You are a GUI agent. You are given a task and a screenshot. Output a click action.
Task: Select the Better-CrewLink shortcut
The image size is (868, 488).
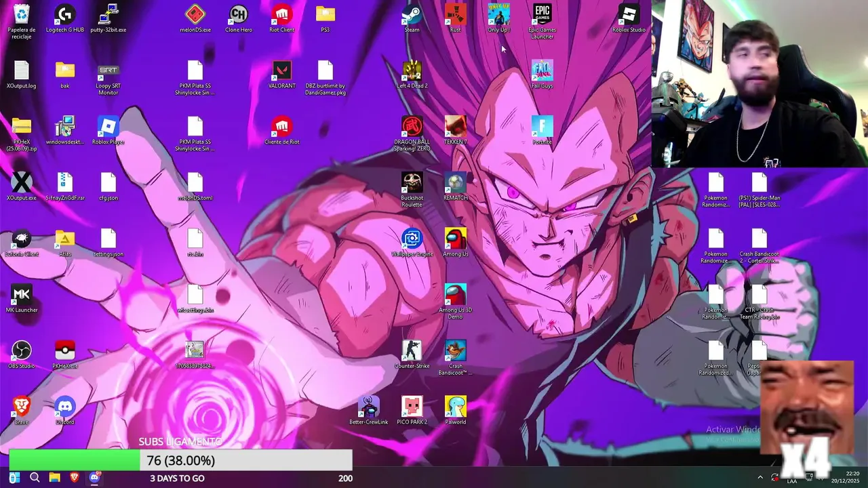click(368, 411)
